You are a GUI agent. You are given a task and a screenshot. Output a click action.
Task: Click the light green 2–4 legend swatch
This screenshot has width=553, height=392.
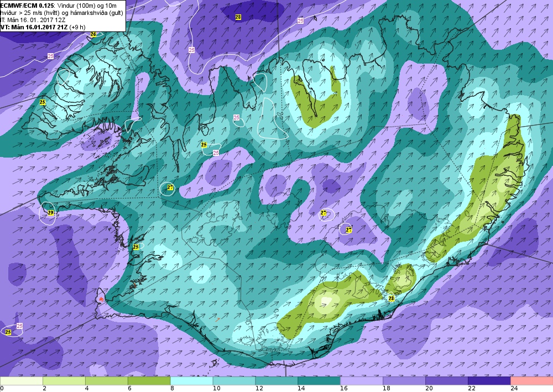64,381
